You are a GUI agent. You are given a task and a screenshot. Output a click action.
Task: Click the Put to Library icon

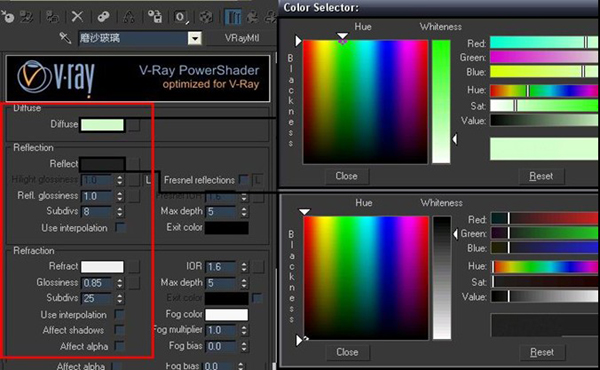coord(155,17)
